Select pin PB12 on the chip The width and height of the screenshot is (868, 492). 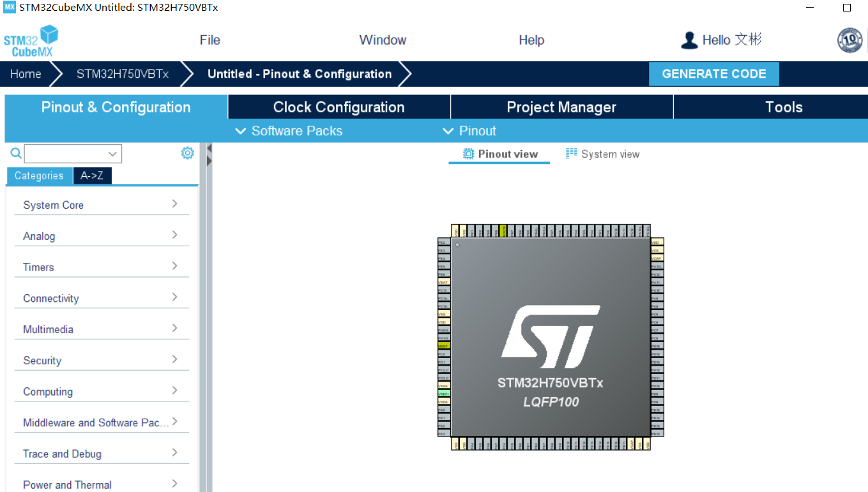point(657,434)
